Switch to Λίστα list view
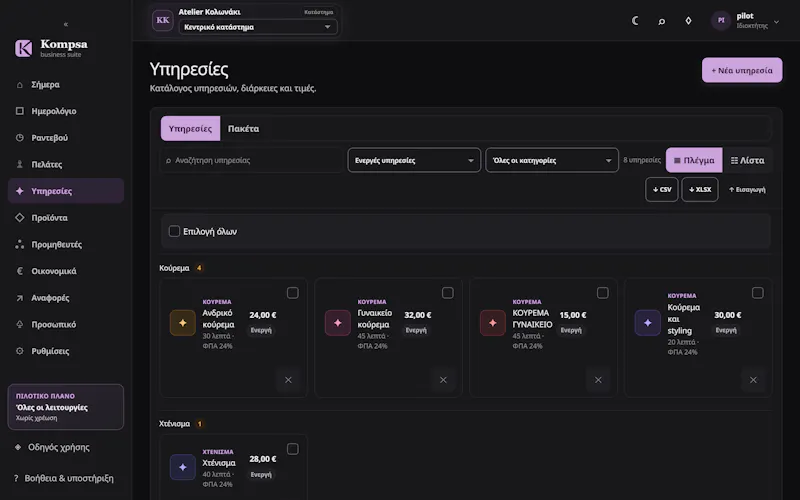The image size is (800, 500). pos(747,160)
